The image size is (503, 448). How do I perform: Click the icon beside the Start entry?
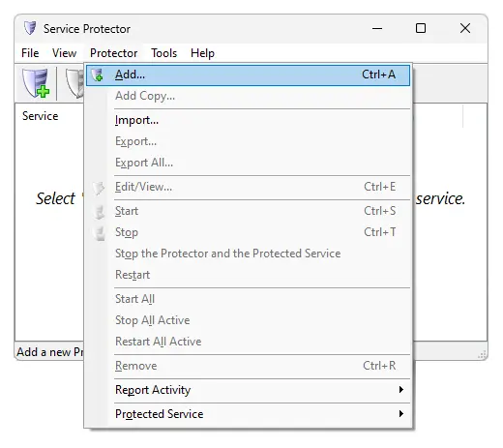pos(99,212)
